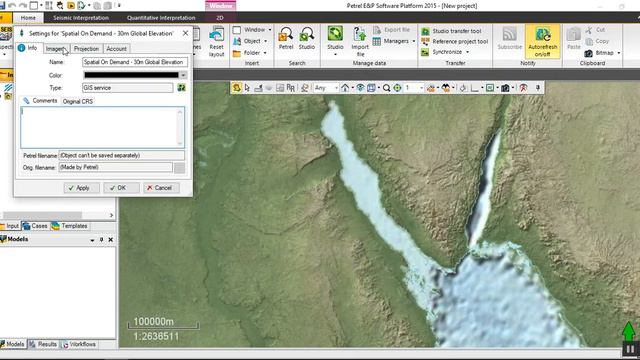This screenshot has height=360, width=640.
Task: Open the Models pane options dropdown arrow
Action: pyautogui.click(x=92, y=240)
